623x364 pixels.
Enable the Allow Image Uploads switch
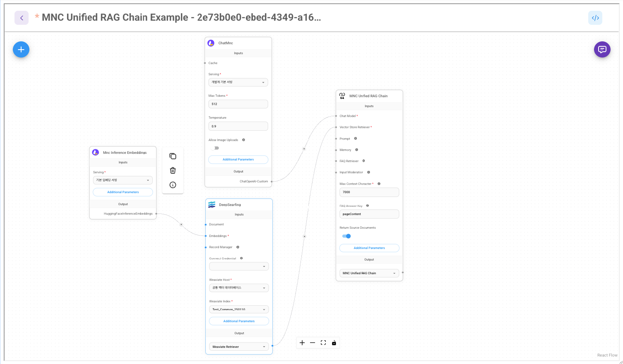coord(214,148)
